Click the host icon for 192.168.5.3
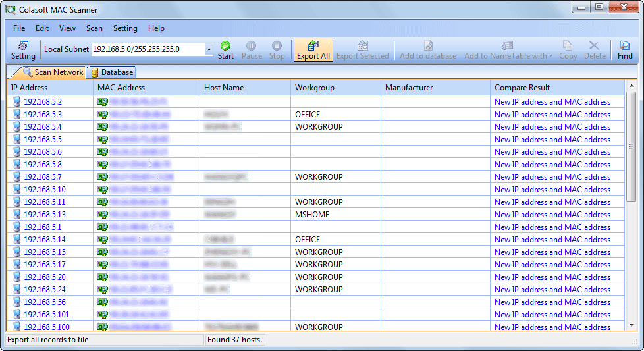The image size is (644, 351). pos(17,114)
